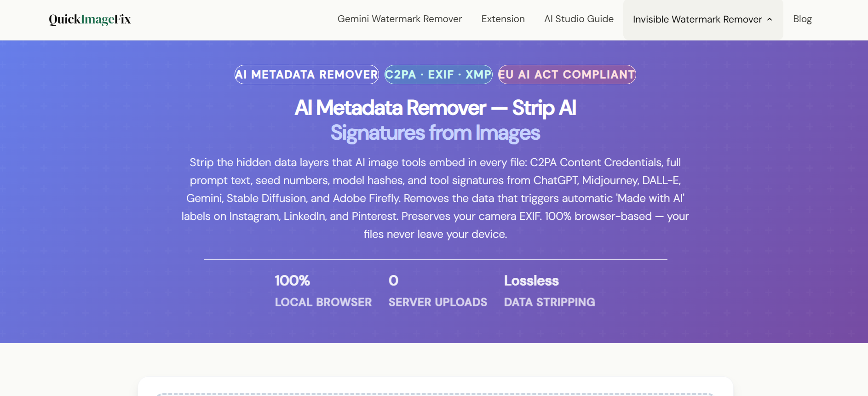Image resolution: width=868 pixels, height=396 pixels.
Task: Click inside the dashed upload dropzone
Action: (x=435, y=395)
